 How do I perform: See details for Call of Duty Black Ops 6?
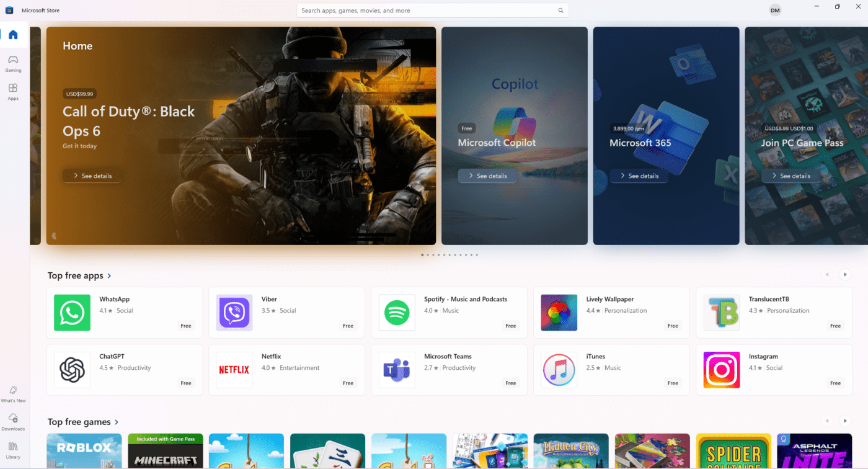point(92,176)
